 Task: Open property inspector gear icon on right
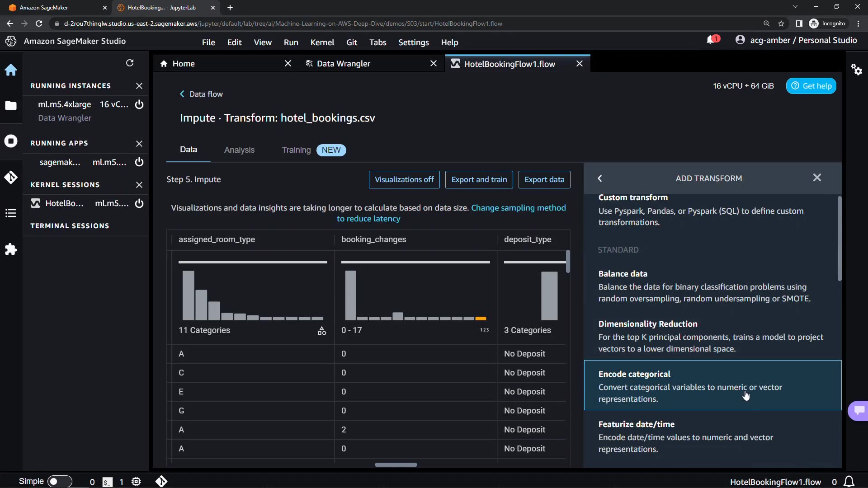pos(856,70)
